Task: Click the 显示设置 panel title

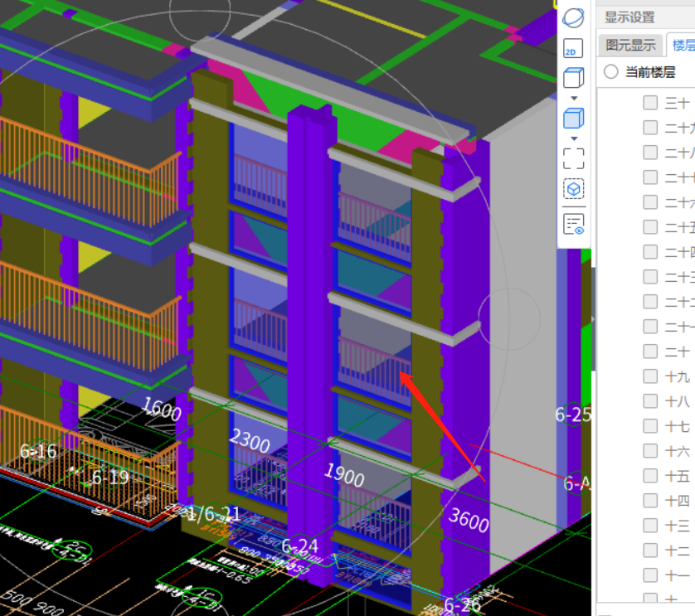Action: 629,17
